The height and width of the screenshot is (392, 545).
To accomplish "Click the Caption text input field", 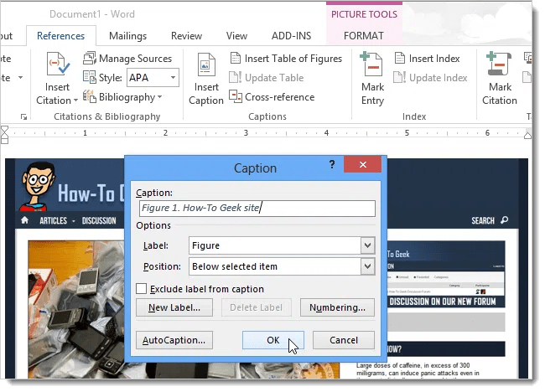I will (257, 208).
